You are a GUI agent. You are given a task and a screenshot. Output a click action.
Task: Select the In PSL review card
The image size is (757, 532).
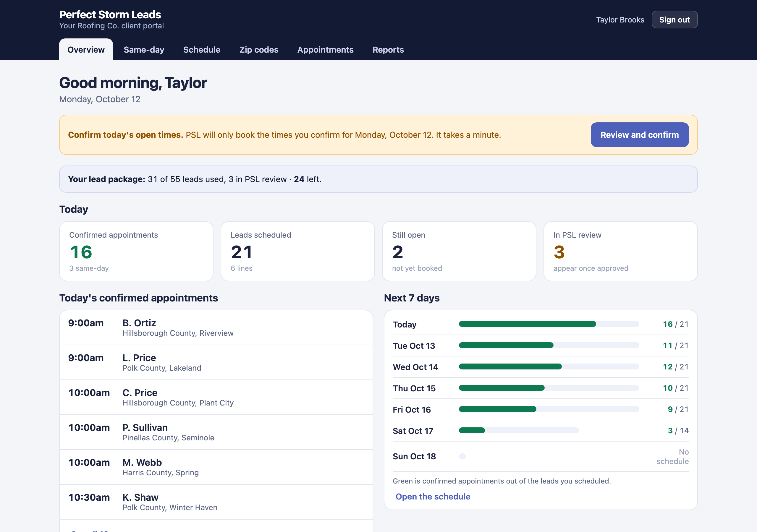click(620, 251)
